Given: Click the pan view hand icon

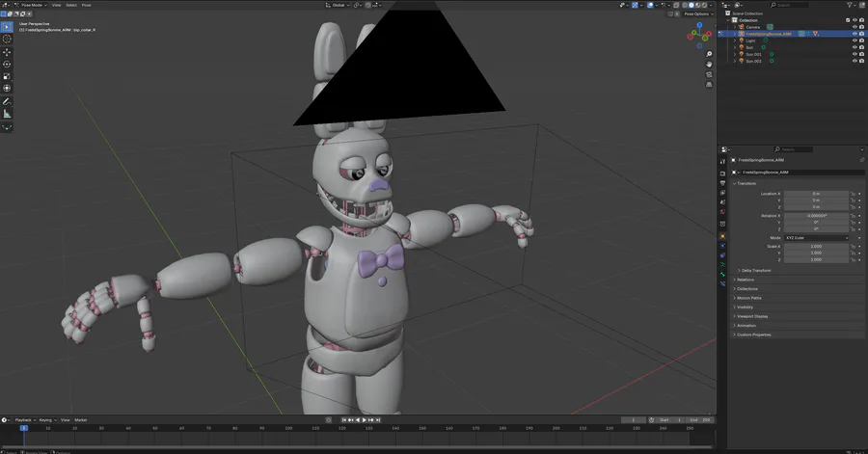Looking at the screenshot, I should [709, 65].
